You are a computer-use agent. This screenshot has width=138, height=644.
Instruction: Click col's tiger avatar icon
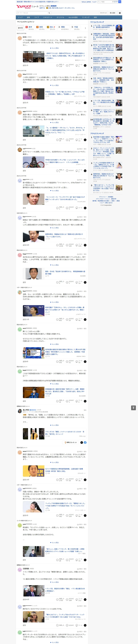[x=20, y=150]
